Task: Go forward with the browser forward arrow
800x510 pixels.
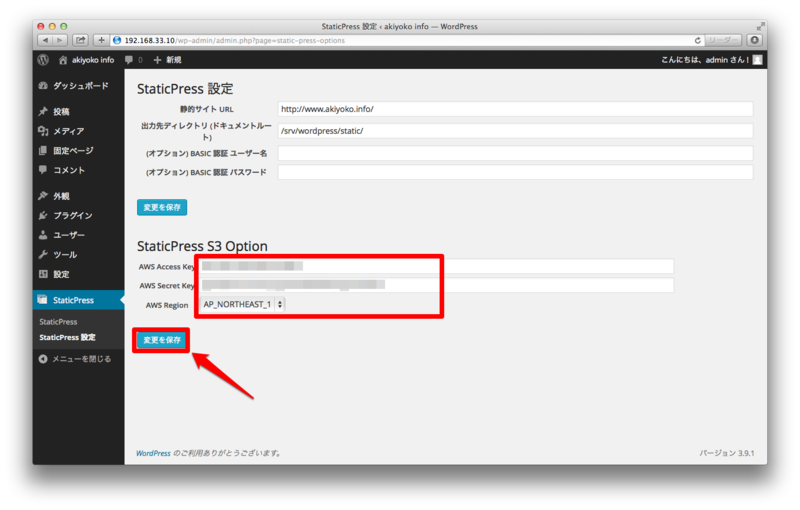Action: click(x=60, y=40)
